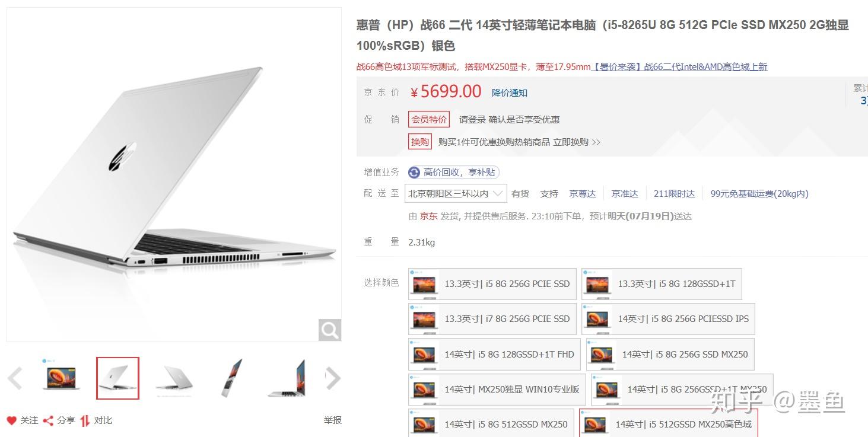
Task: Choose 13.3英寸 i7 8G 256G PCIE SSD option
Action: click(x=492, y=319)
